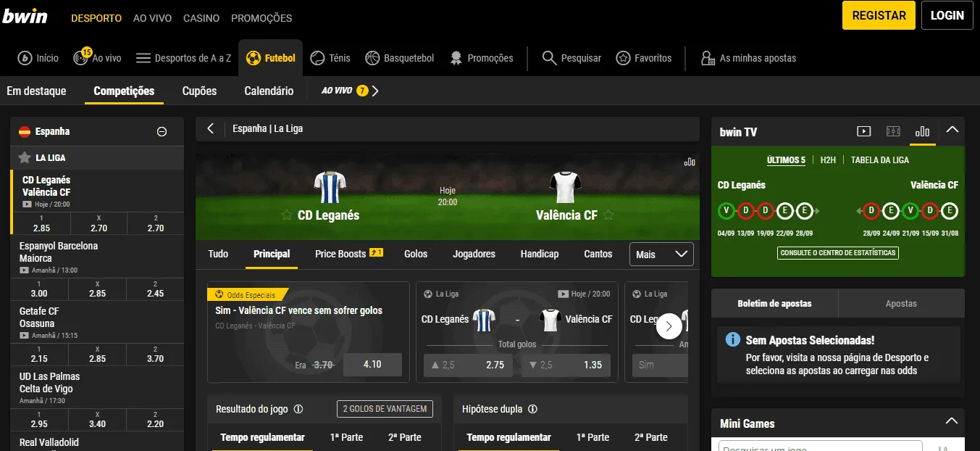Select the Ténis sport icon
The width and height of the screenshot is (980, 451).
(317, 58)
